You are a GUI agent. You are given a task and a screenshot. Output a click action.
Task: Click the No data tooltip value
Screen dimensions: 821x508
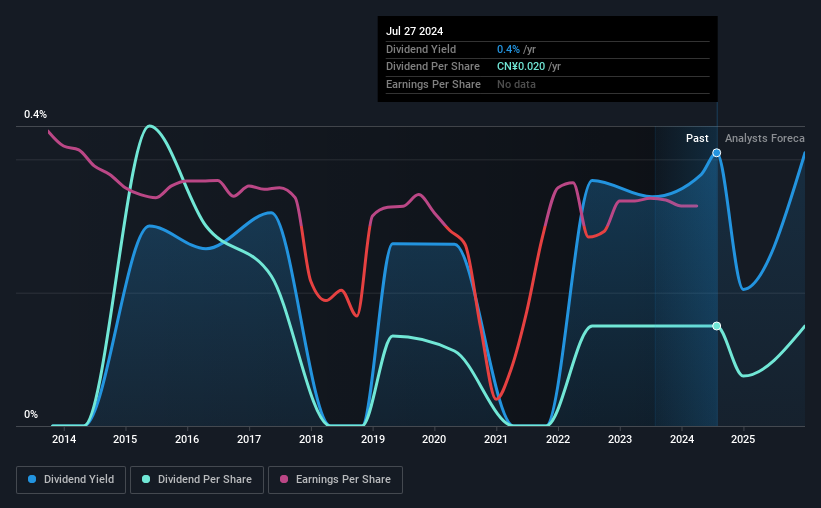tap(516, 84)
